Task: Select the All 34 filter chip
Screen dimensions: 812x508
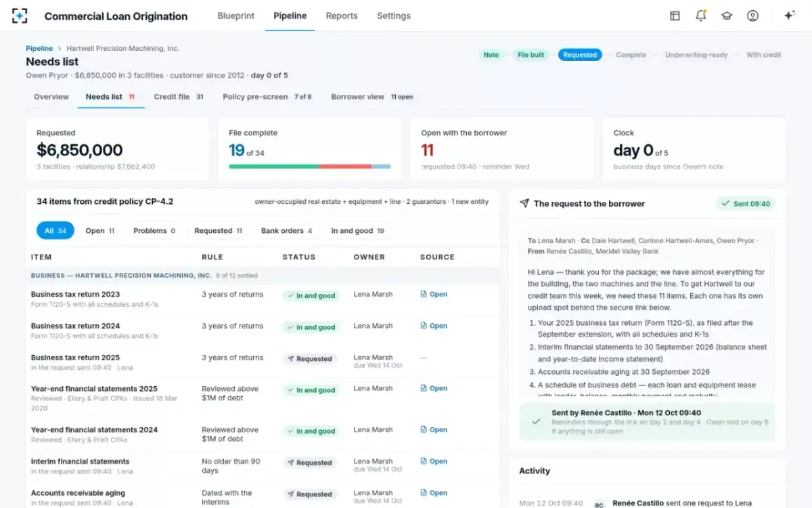Action: pos(55,231)
